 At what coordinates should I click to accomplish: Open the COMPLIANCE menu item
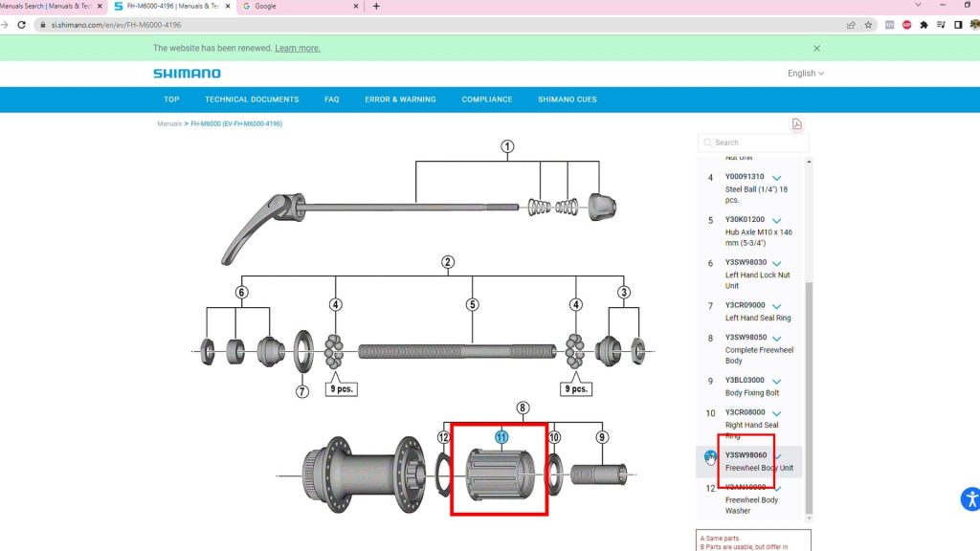(487, 99)
